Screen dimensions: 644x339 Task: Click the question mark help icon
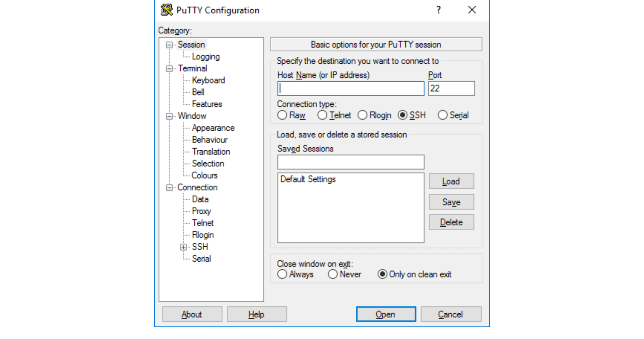point(438,10)
